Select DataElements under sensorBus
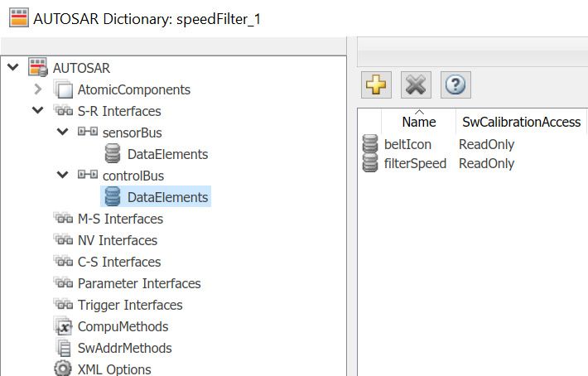The image size is (588, 376). click(x=166, y=154)
